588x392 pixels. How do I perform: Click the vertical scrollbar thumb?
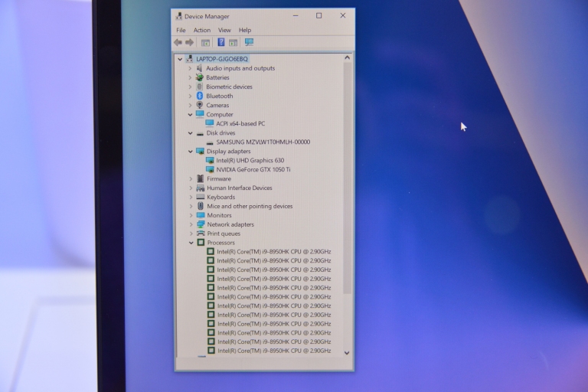(x=347, y=178)
